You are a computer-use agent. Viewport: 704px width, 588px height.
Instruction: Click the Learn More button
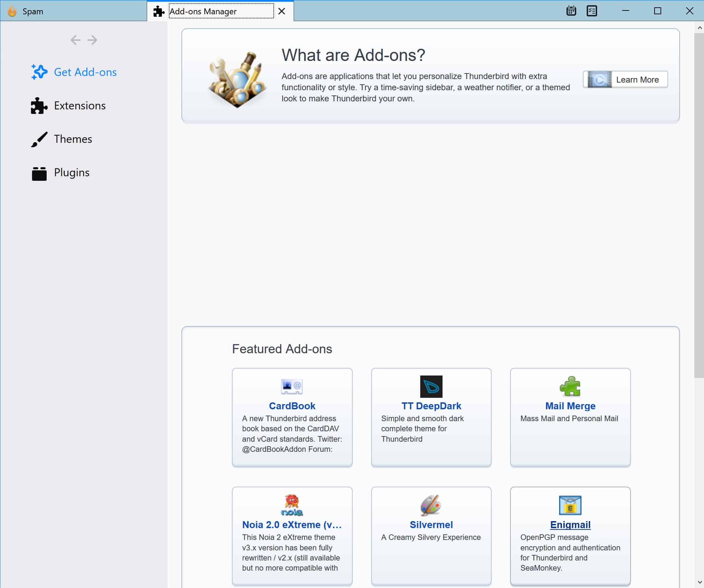coord(625,79)
